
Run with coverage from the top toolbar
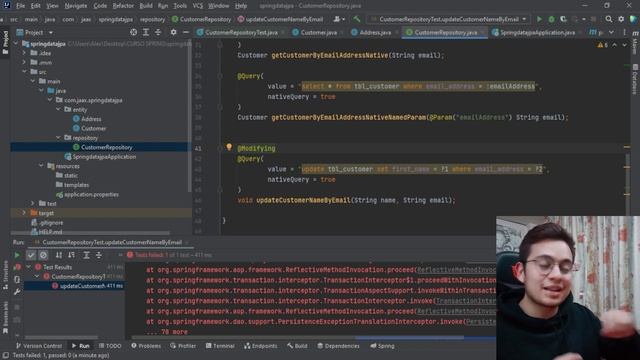pyautogui.click(x=563, y=19)
